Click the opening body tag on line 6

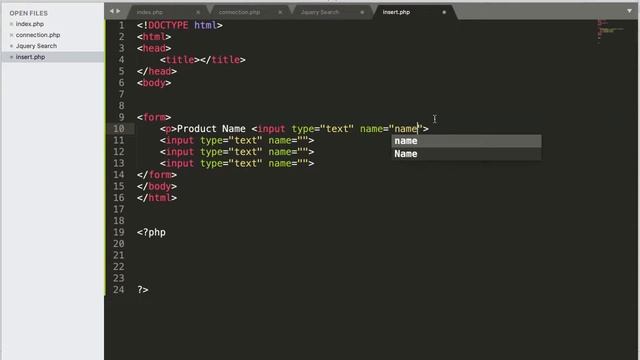154,83
